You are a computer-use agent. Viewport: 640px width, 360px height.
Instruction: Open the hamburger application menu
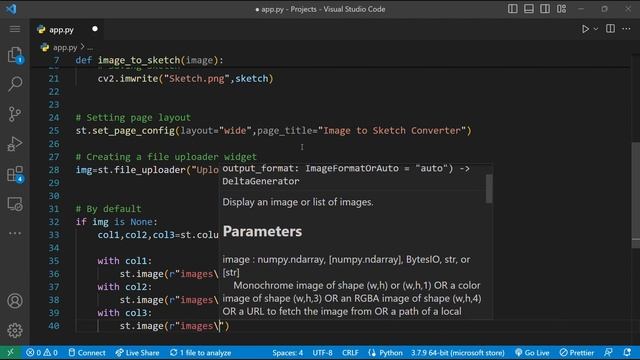pyautogui.click(x=15, y=29)
